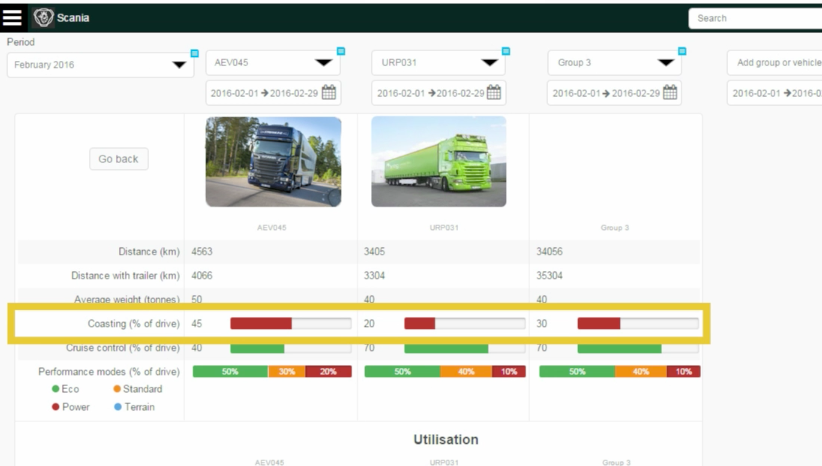Open calendar for URP031 date range
Image resolution: width=822 pixels, height=466 pixels.
point(494,93)
